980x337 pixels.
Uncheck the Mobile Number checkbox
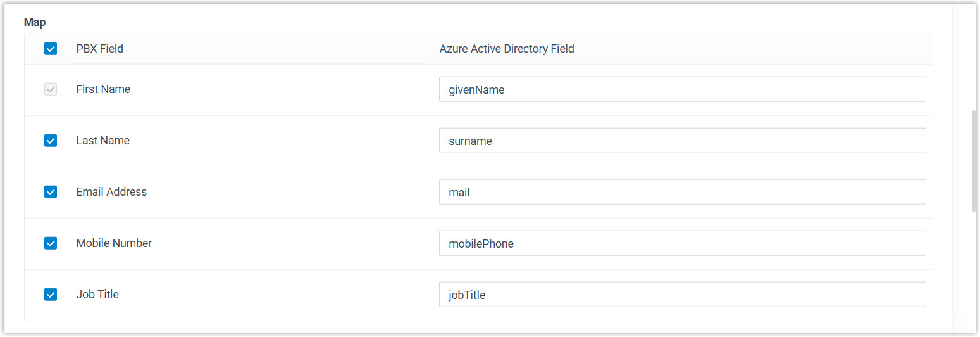(x=51, y=243)
